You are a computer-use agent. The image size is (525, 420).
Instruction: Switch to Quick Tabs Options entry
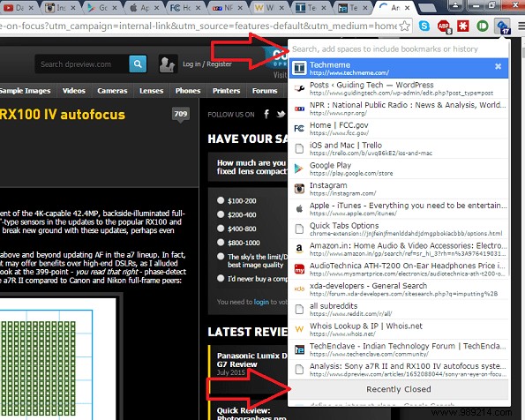click(x=399, y=229)
